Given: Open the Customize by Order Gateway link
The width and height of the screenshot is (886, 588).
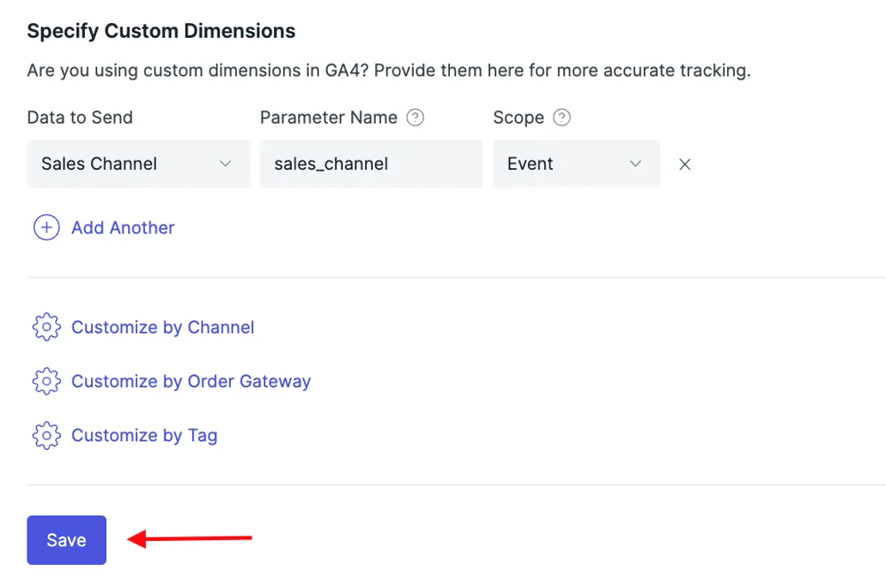Looking at the screenshot, I should point(191,381).
